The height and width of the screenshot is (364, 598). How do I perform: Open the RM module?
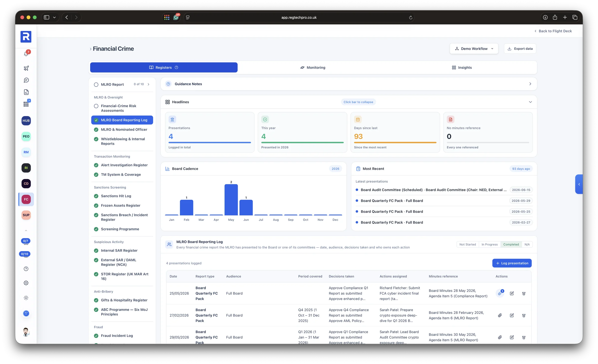(x=26, y=152)
